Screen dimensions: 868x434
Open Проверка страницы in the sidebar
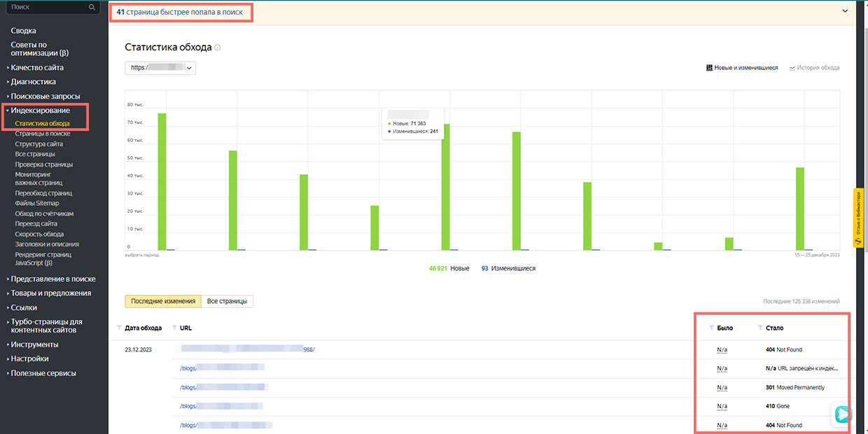click(44, 164)
